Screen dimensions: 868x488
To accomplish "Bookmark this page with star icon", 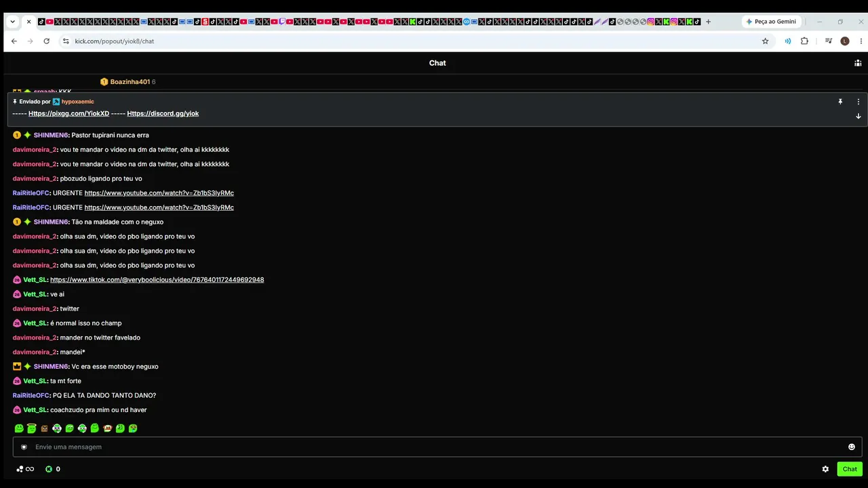I will pyautogui.click(x=766, y=41).
